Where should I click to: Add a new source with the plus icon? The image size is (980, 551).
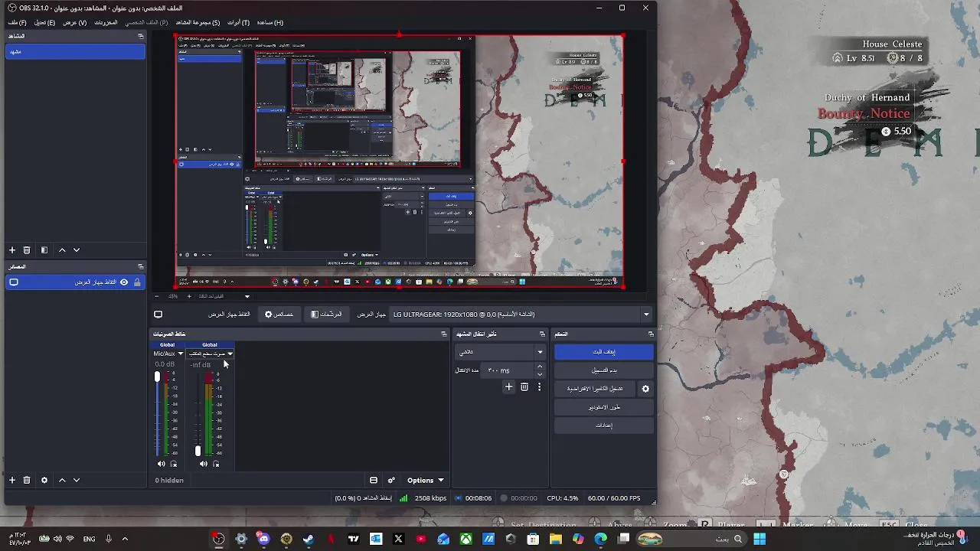pos(12,481)
